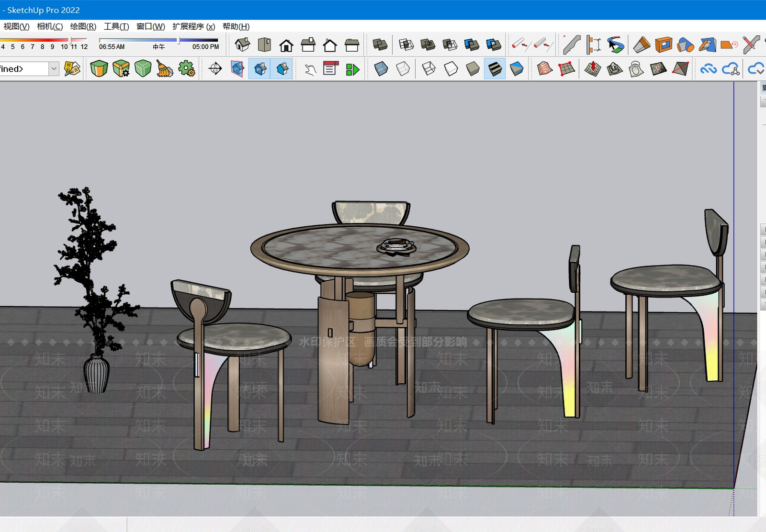Switch to Top view
Viewport: 766px width, 532px height.
[264, 45]
